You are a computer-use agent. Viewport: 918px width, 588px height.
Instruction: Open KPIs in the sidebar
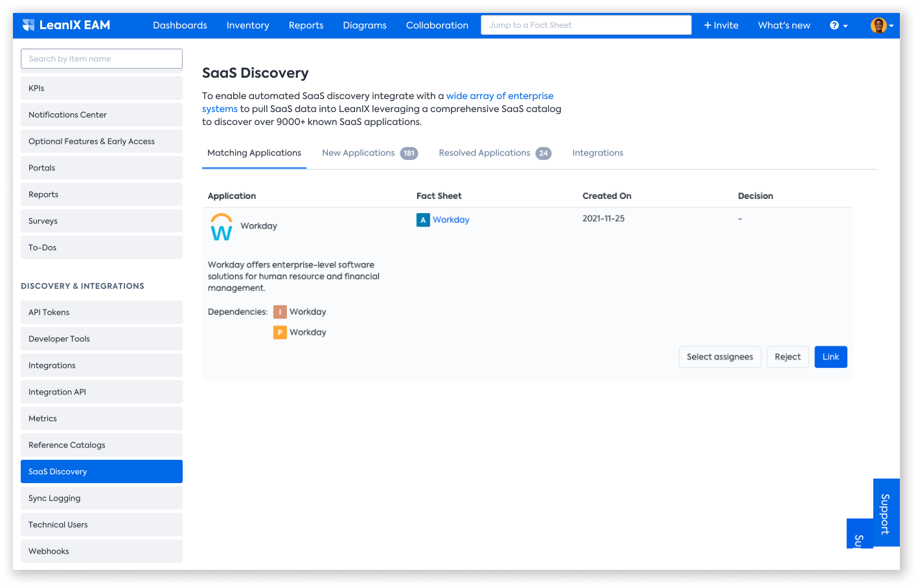[x=102, y=88]
